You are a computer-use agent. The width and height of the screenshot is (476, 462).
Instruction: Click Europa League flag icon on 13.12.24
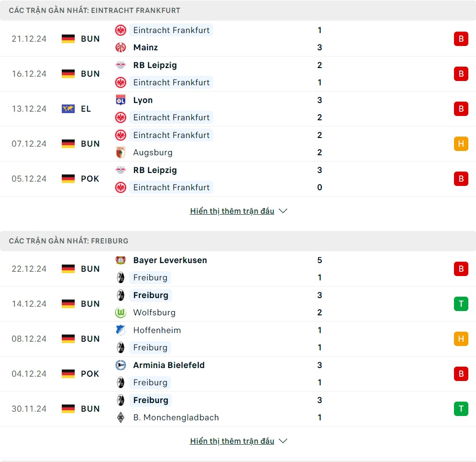click(68, 109)
